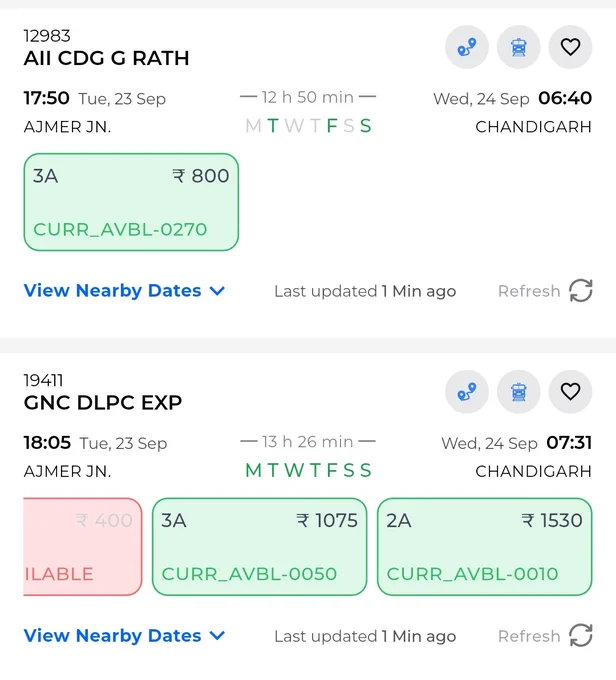Select 3A class fare ₹ 800
Viewport: 616px width, 680px height.
tap(131, 202)
